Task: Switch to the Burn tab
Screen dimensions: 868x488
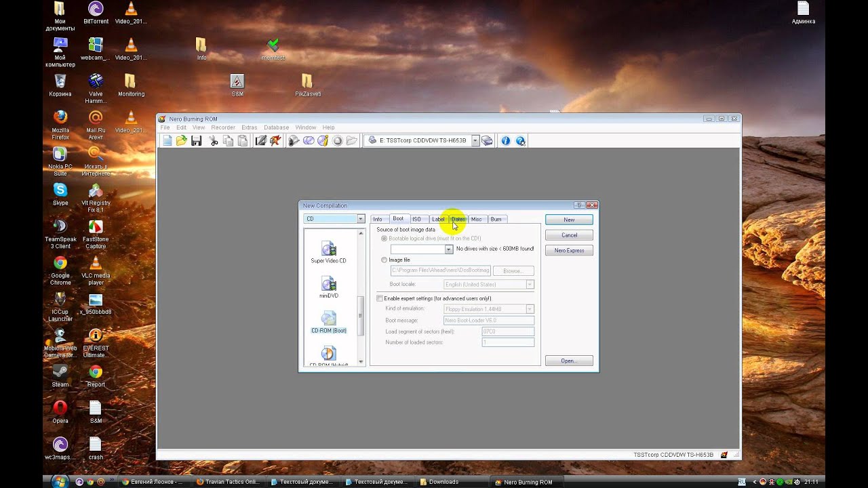Action: [x=496, y=219]
